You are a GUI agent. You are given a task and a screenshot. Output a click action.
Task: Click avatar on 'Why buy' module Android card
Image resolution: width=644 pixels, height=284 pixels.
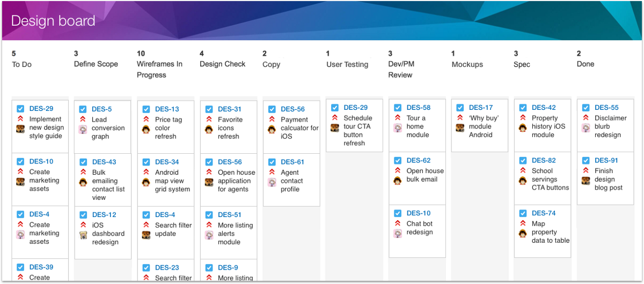[x=460, y=128]
